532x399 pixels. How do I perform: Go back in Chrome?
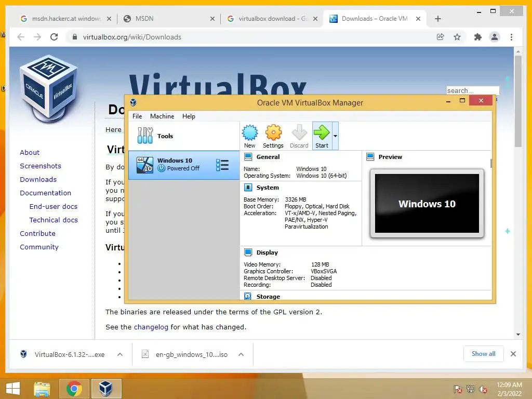[21, 37]
